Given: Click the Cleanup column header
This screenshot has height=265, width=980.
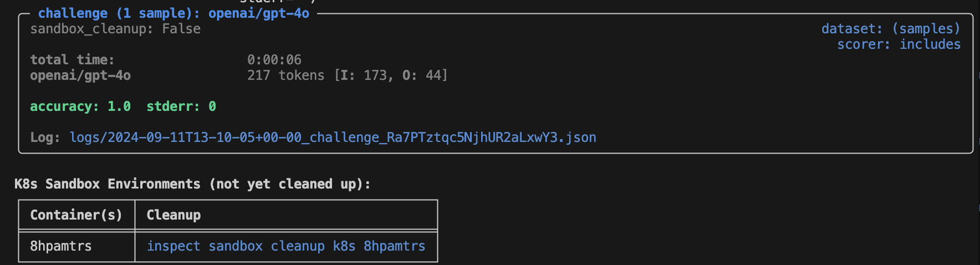Looking at the screenshot, I should [173, 215].
